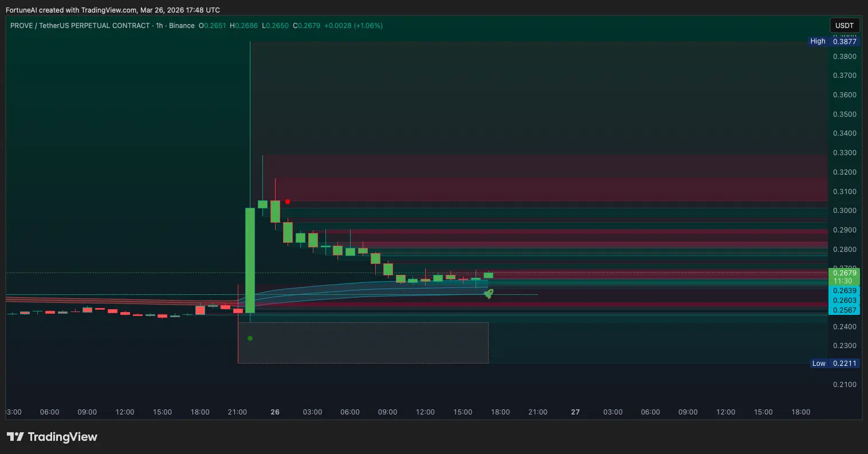The image size is (868, 454).
Task: Click the 0.2400 price axis label
Action: (x=845, y=327)
